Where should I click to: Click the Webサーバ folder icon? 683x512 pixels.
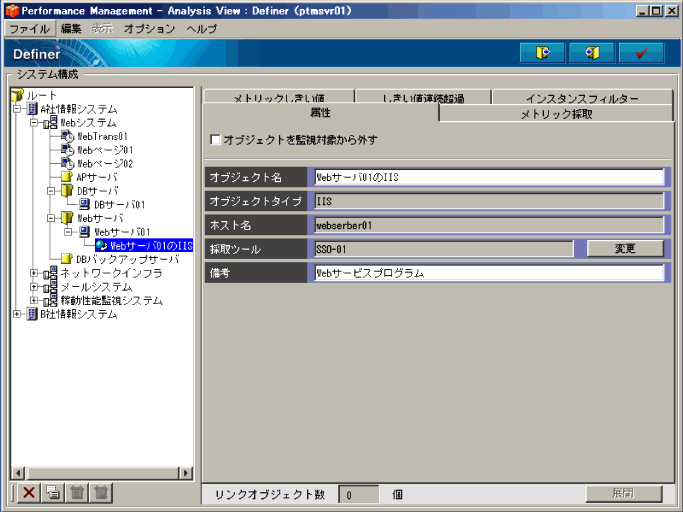pyautogui.click(x=66, y=218)
